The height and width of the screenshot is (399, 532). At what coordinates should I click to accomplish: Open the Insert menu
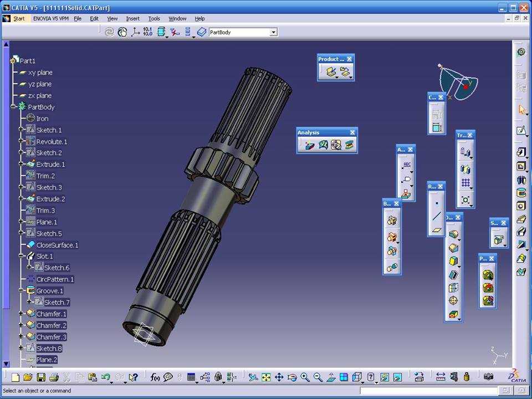[132, 19]
